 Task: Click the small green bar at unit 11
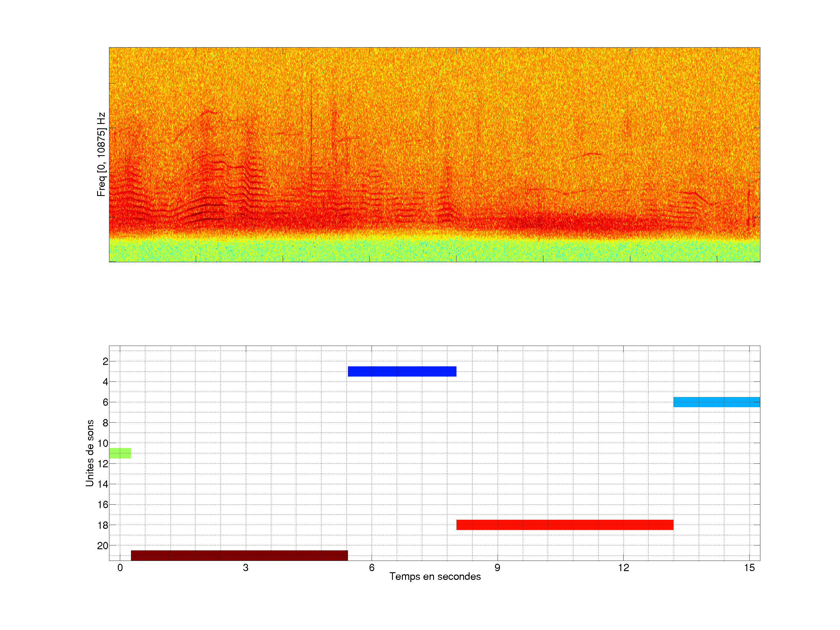[120, 453]
